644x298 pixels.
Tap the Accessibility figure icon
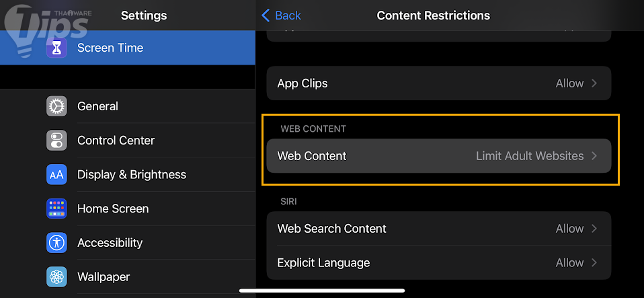pyautogui.click(x=56, y=243)
